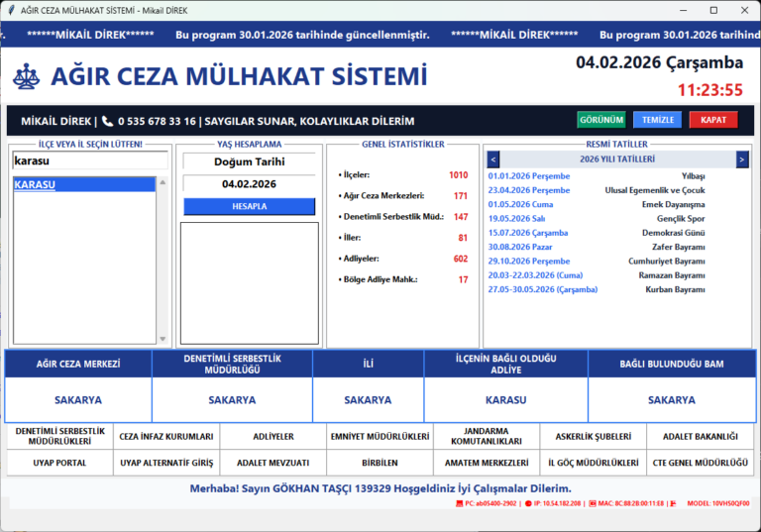Open UYAP PORTAL
The image size is (761, 532).
point(60,463)
